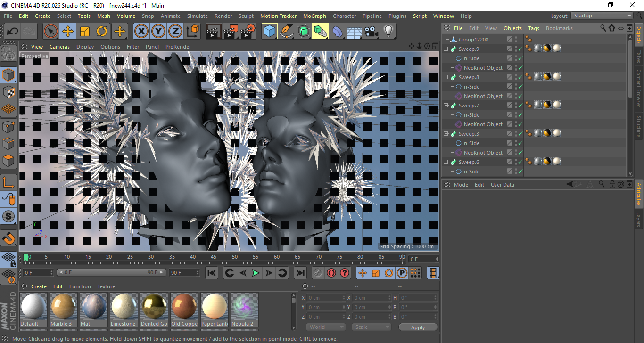The image size is (644, 343).
Task: Open the MoGraph menu
Action: tap(314, 16)
